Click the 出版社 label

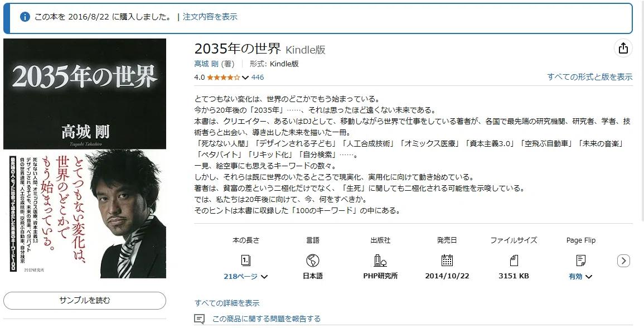point(380,240)
